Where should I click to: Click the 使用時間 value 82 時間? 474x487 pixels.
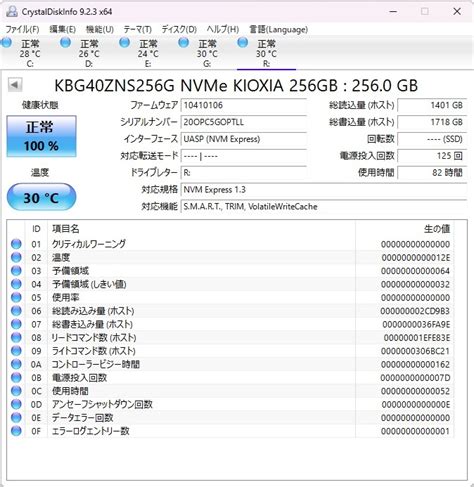432,173
